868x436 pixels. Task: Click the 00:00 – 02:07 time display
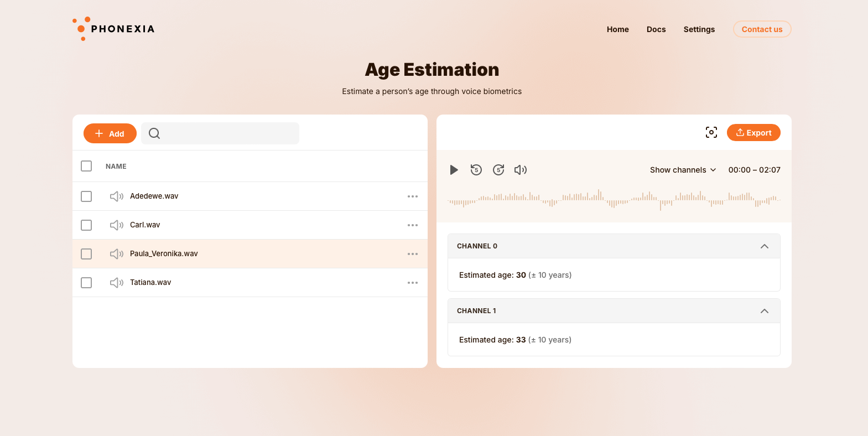(755, 170)
